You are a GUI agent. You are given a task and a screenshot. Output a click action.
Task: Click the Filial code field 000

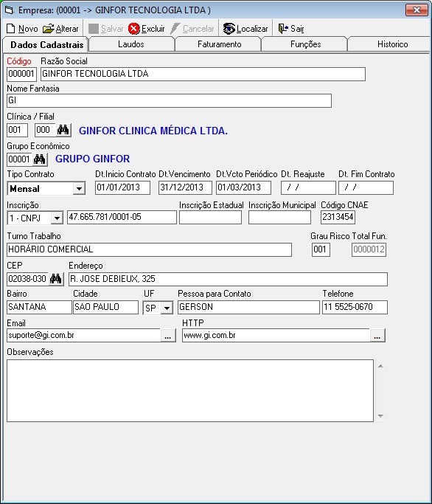click(x=45, y=130)
